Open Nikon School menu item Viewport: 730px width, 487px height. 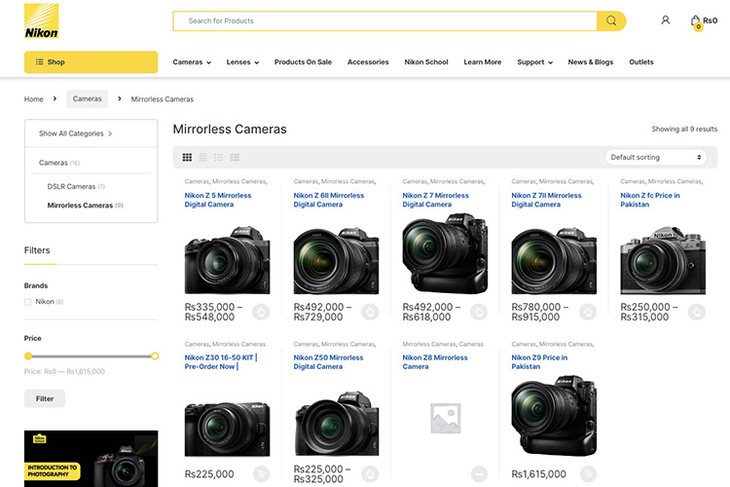pos(426,62)
